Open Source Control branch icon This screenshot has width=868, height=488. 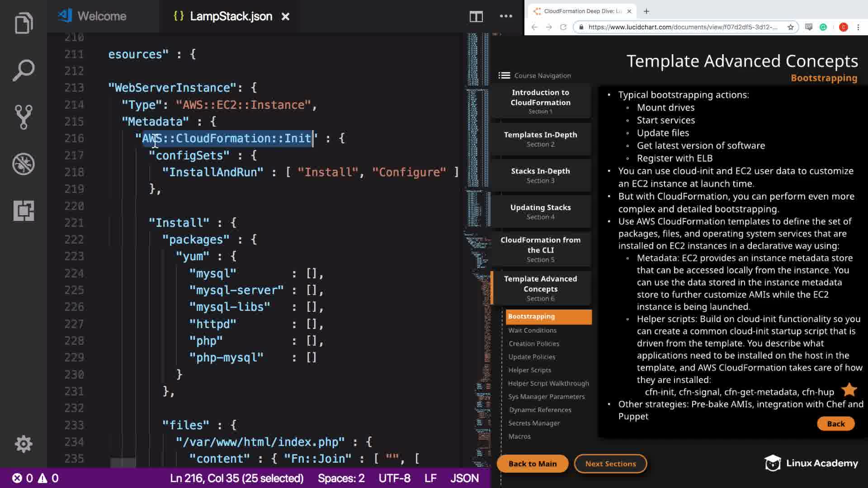click(24, 117)
